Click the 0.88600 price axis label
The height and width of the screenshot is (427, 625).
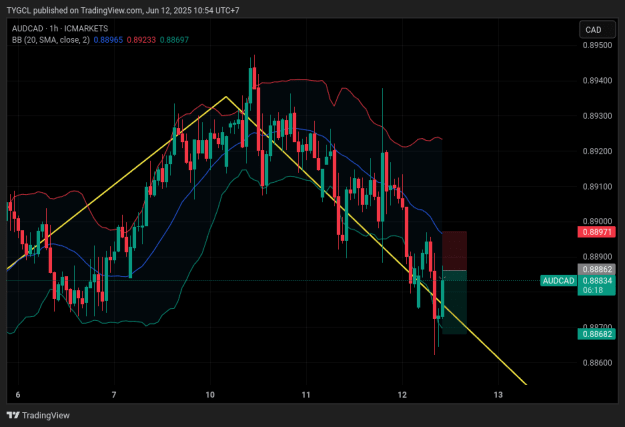click(597, 363)
